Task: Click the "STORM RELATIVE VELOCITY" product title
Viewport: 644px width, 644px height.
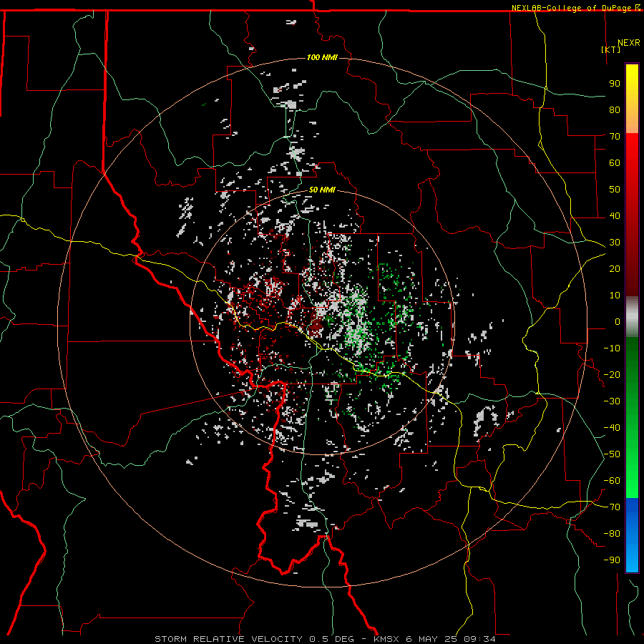Action: click(228, 639)
